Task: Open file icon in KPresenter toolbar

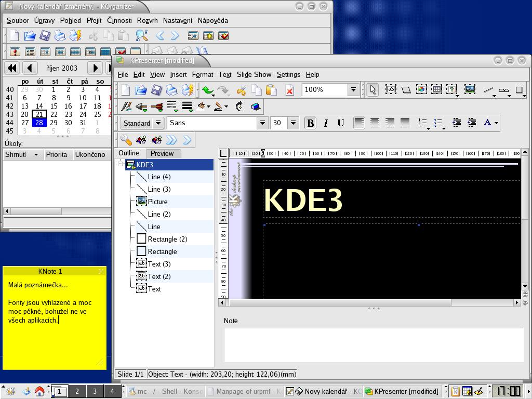Action: point(141,90)
